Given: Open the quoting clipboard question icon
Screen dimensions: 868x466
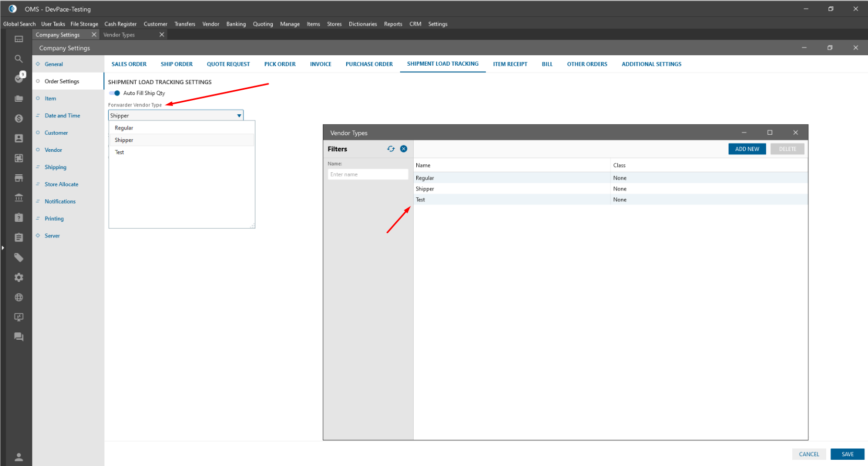Looking at the screenshot, I should coord(19,218).
